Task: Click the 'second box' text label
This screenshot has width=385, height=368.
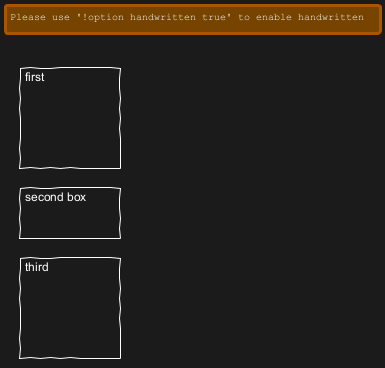Action: click(55, 197)
